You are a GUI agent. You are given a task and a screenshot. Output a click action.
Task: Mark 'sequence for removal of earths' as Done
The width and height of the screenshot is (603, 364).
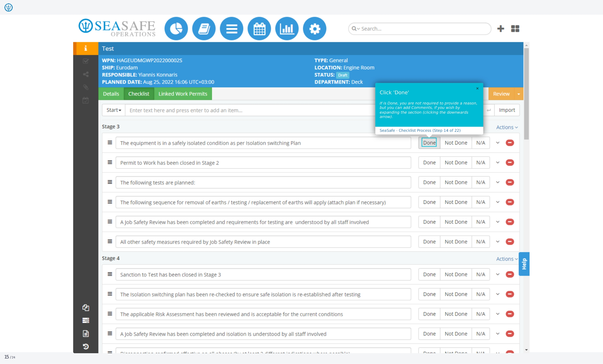[x=429, y=202]
